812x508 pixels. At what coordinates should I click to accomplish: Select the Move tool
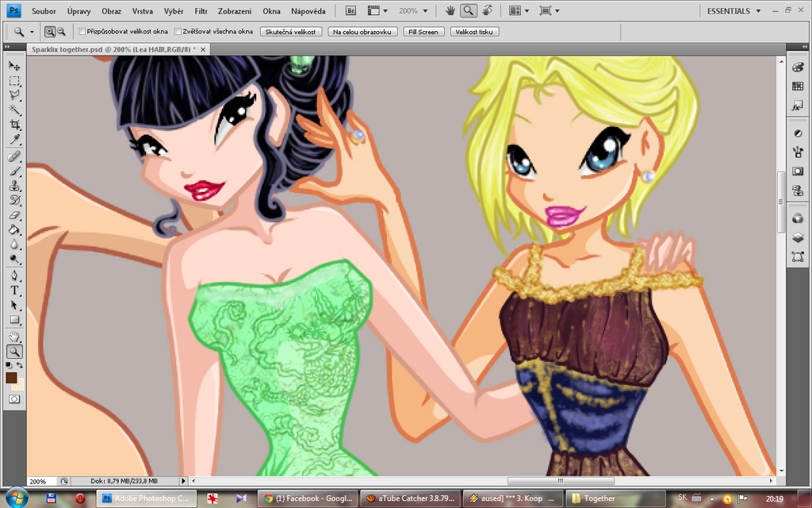tap(14, 66)
